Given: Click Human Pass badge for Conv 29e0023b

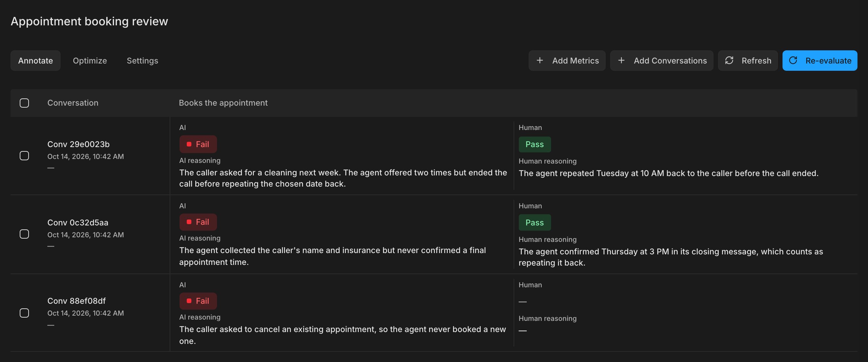Looking at the screenshot, I should [x=534, y=144].
